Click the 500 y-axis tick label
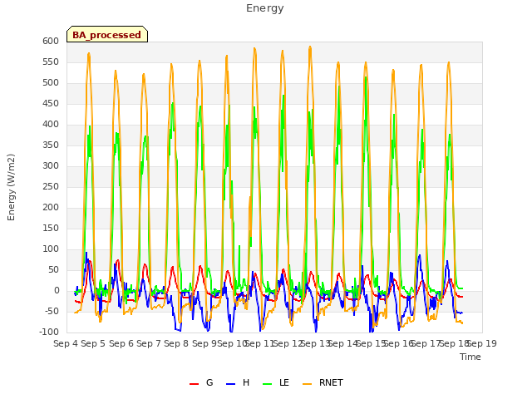 (51, 83)
